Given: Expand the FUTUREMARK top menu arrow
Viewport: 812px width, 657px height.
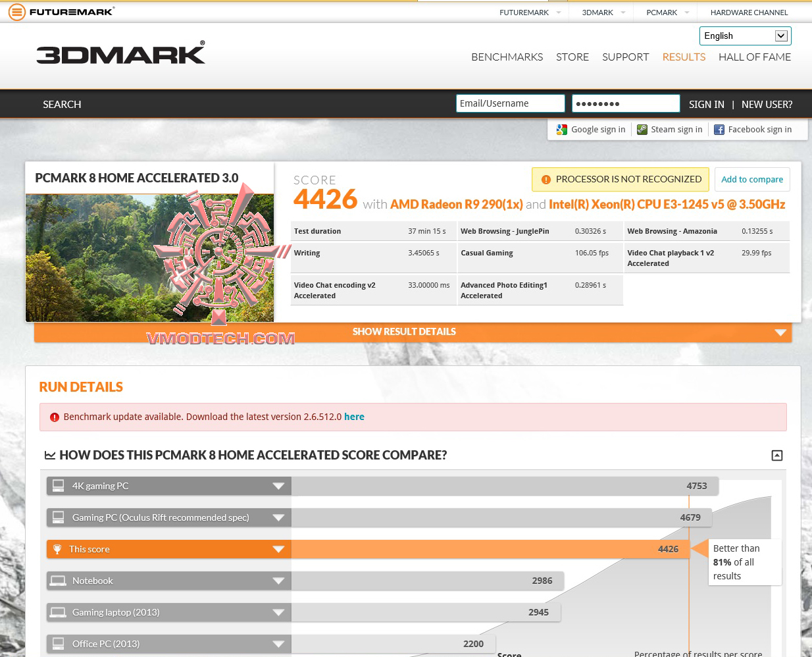Looking at the screenshot, I should [x=559, y=13].
